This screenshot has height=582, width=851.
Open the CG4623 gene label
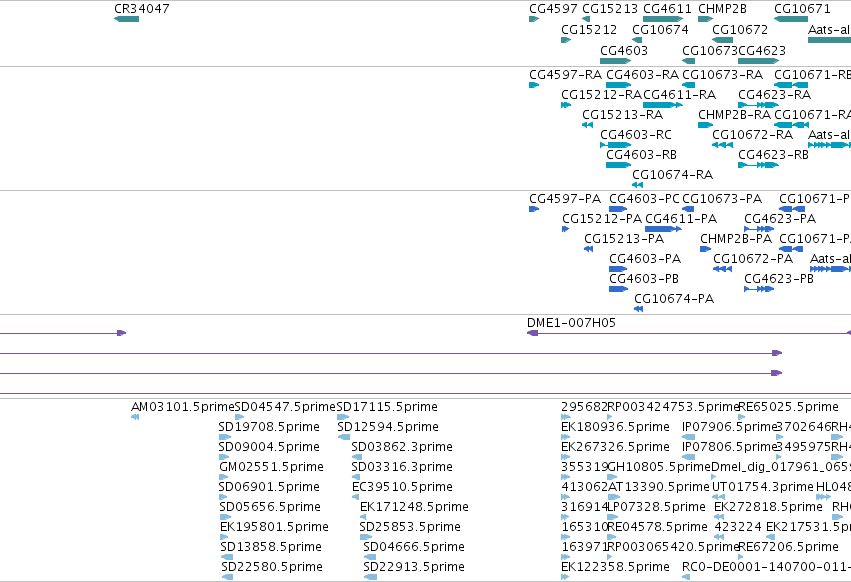762,50
